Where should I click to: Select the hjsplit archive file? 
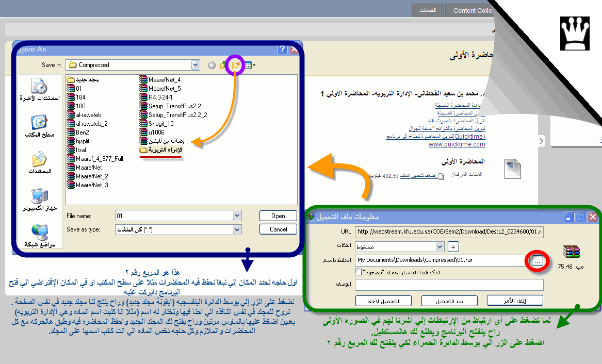coord(78,141)
